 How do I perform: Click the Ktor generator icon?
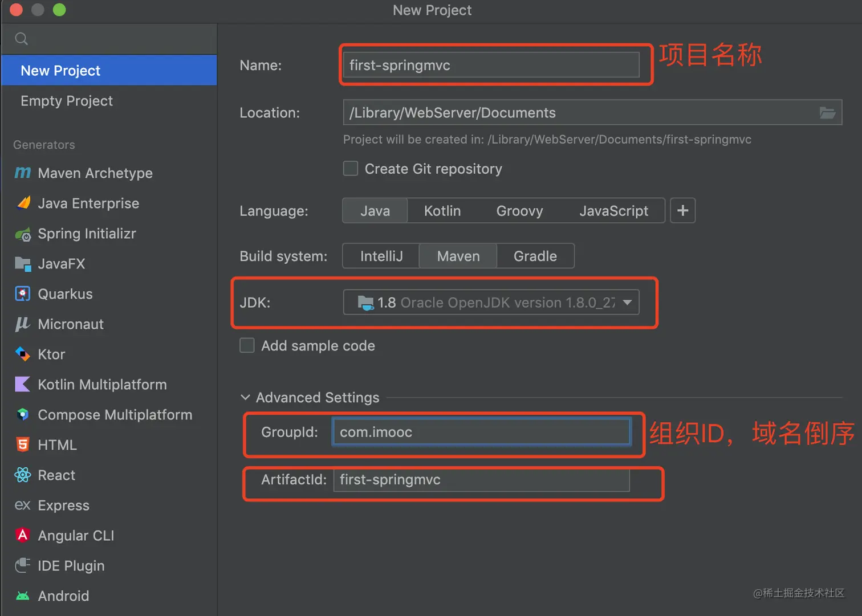click(x=23, y=354)
